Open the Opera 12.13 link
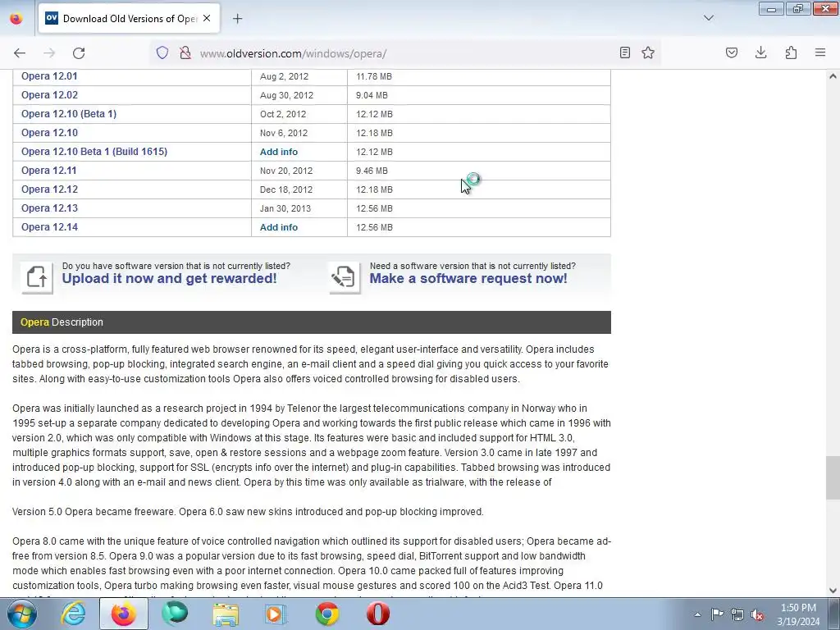840x630 pixels. (x=49, y=208)
